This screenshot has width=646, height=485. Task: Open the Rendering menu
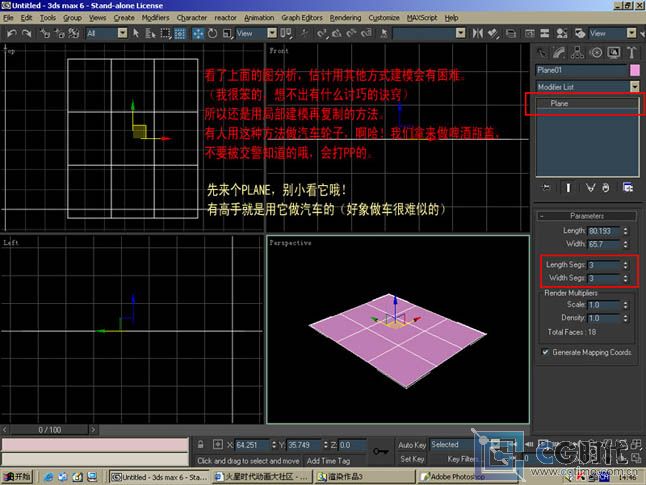345,18
